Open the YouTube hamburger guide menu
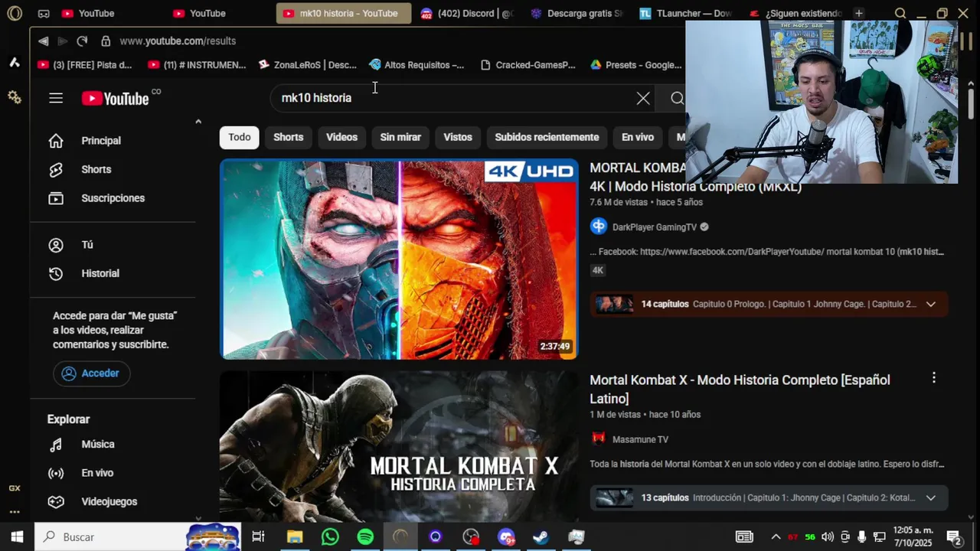Screen dimensions: 980x551 click(x=56, y=98)
